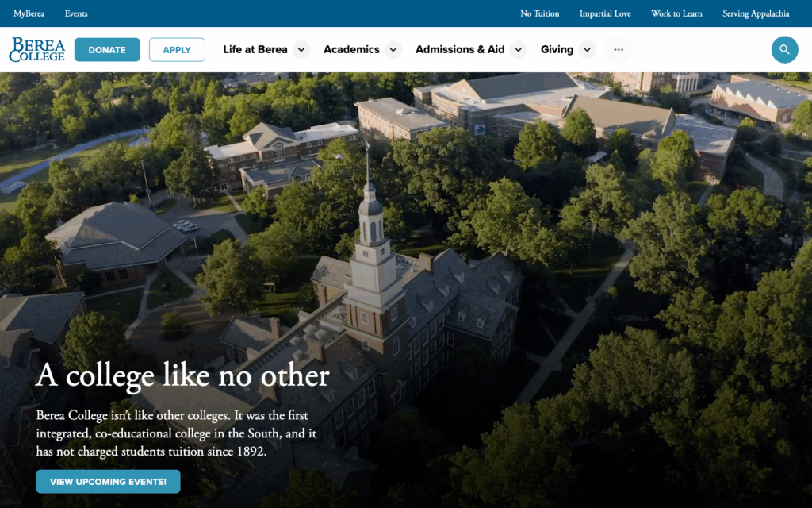
Task: Open the MyBerea link
Action: 29,13
